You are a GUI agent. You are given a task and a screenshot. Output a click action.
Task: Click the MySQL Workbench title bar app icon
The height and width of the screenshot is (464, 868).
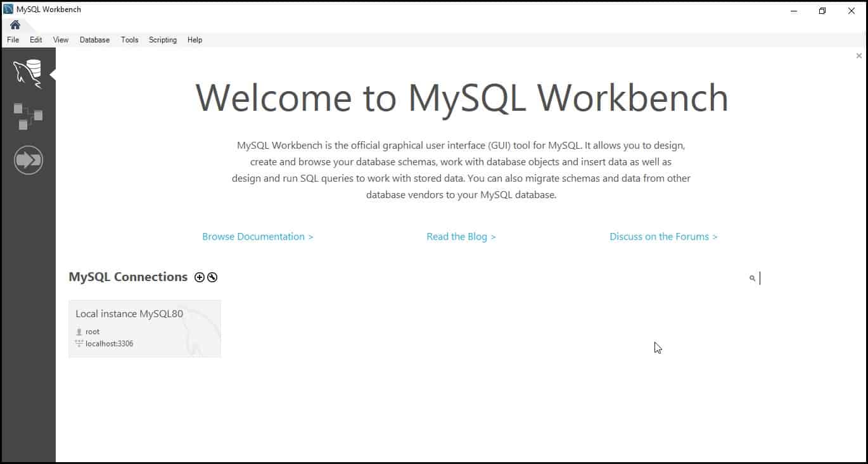(8, 9)
